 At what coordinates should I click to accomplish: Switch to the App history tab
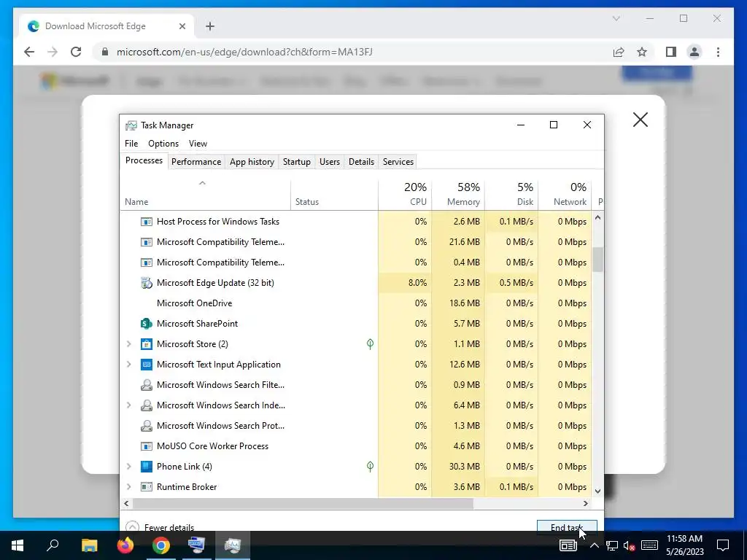[252, 162]
